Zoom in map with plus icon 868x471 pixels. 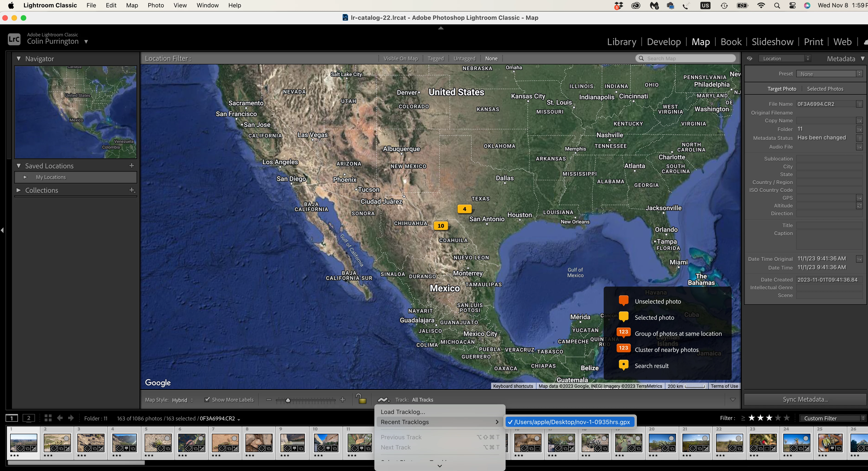pyautogui.click(x=343, y=400)
